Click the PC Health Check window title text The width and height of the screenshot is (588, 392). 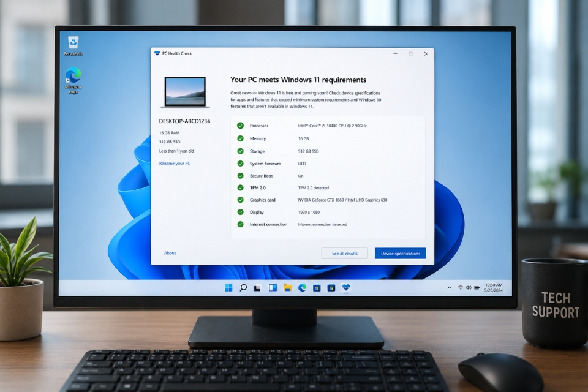176,53
